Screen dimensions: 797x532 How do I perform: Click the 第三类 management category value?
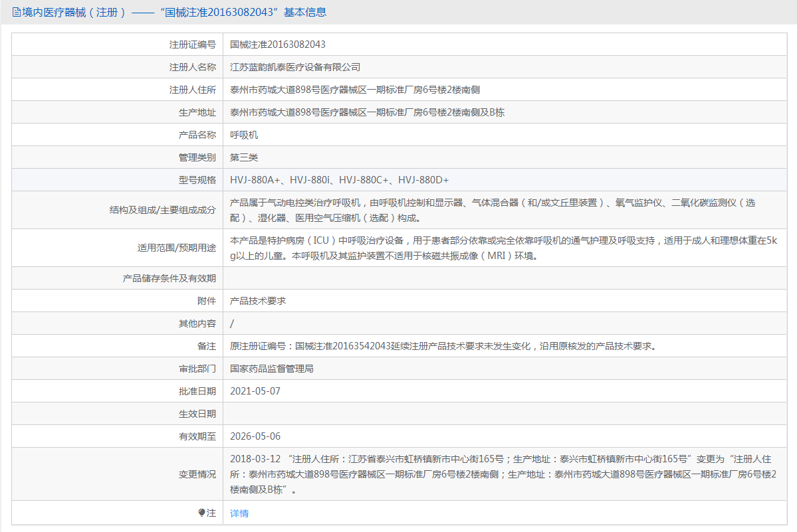click(244, 157)
